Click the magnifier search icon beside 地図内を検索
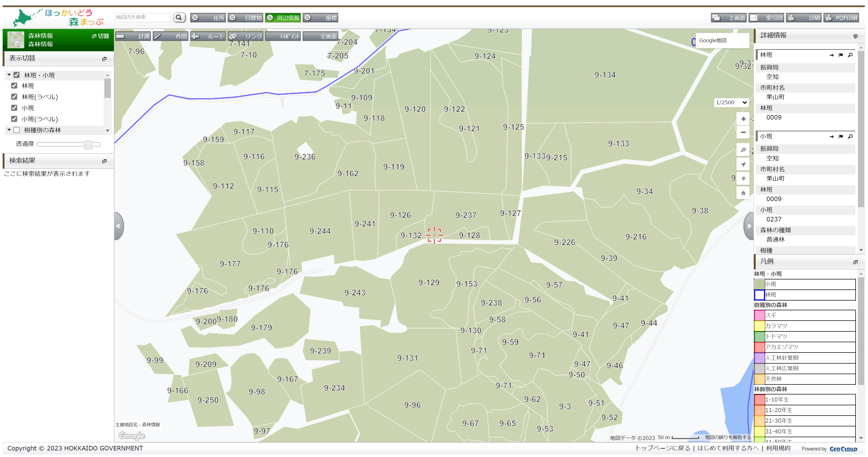Image resolution: width=868 pixels, height=457 pixels. click(x=179, y=17)
